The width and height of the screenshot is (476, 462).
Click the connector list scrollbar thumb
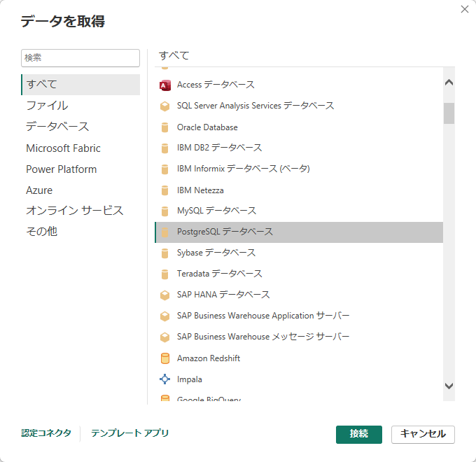click(x=449, y=113)
